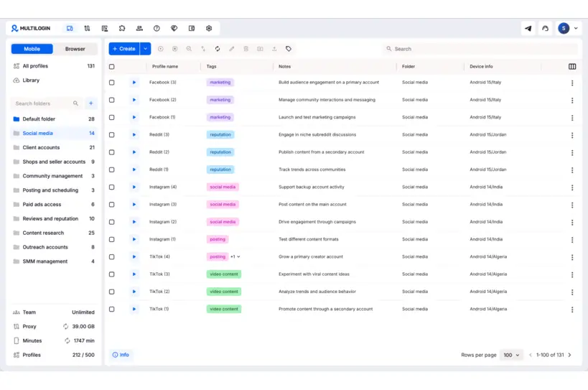Screen dimensions: 588x390
Task: Tick the Instagram (4) row checkbox
Action: pos(111,187)
